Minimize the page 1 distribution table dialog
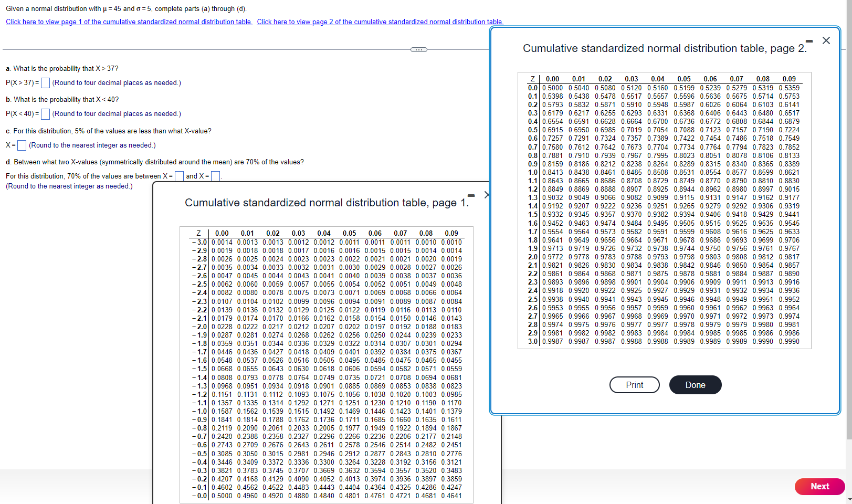The height and width of the screenshot is (504, 852). coord(471,195)
